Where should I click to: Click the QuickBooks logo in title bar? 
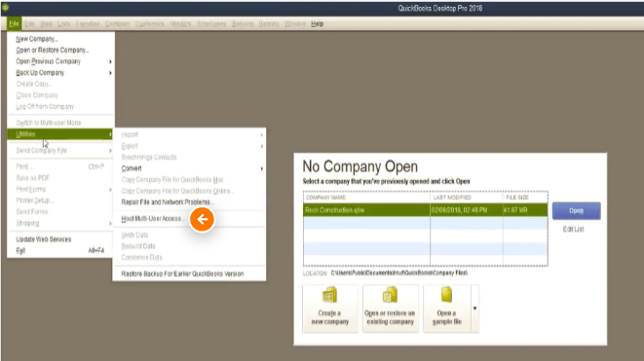[5, 8]
